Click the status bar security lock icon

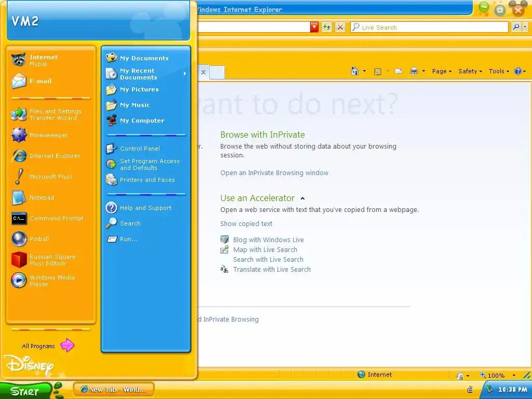(460, 376)
